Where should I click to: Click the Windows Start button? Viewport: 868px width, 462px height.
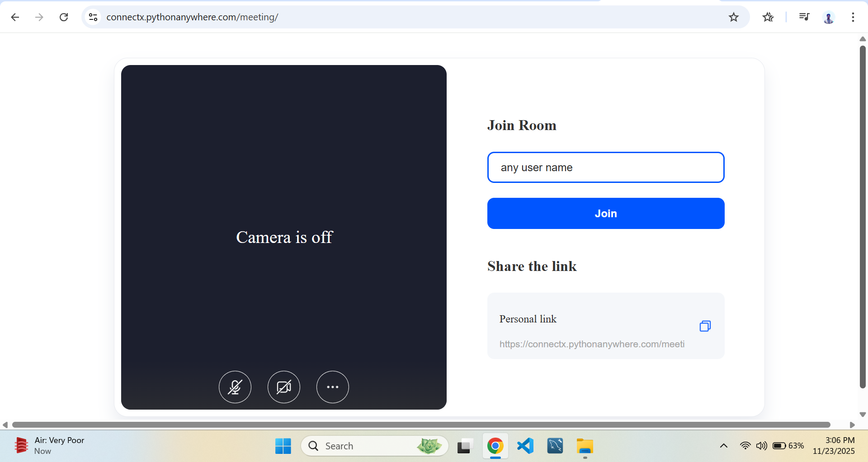click(283, 446)
